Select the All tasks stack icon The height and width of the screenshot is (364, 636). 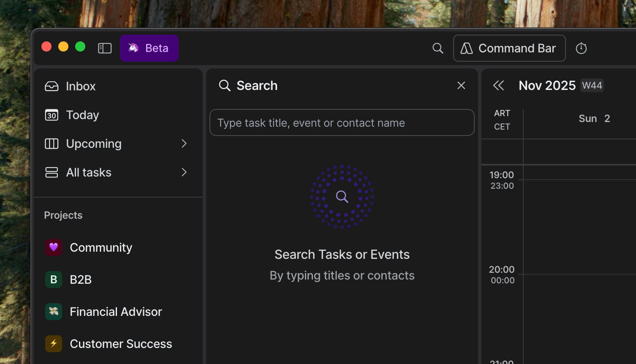(x=52, y=172)
